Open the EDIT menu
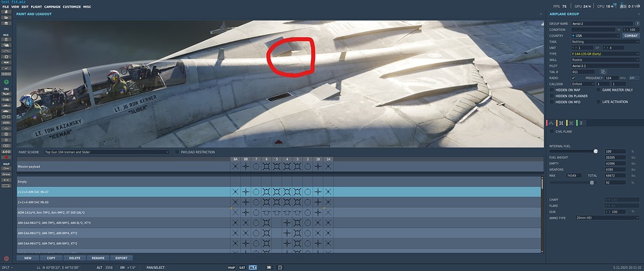644x271 pixels. point(25,7)
